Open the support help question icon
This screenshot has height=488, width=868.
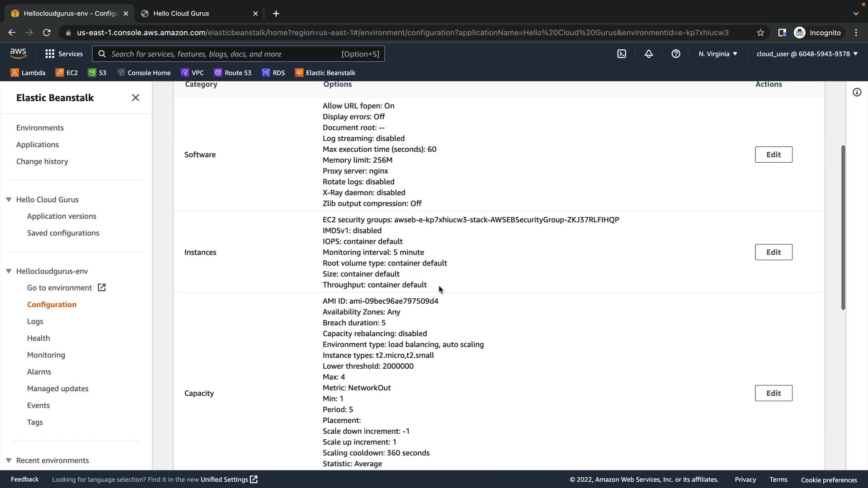click(x=675, y=54)
